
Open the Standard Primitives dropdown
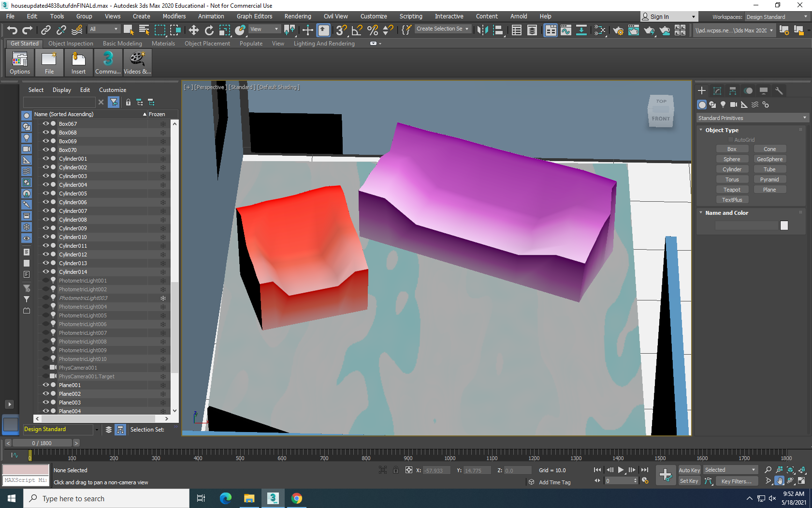753,118
